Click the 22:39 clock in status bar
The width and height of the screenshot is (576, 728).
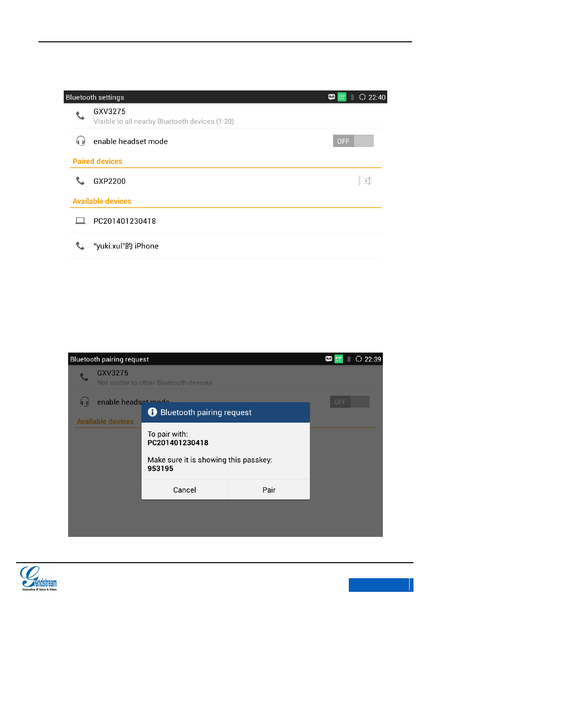click(373, 359)
